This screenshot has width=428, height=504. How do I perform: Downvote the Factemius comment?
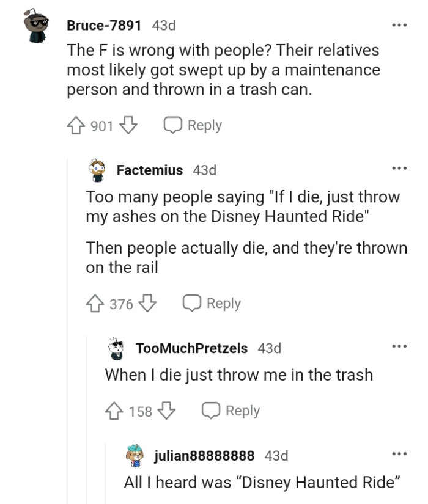click(x=146, y=304)
